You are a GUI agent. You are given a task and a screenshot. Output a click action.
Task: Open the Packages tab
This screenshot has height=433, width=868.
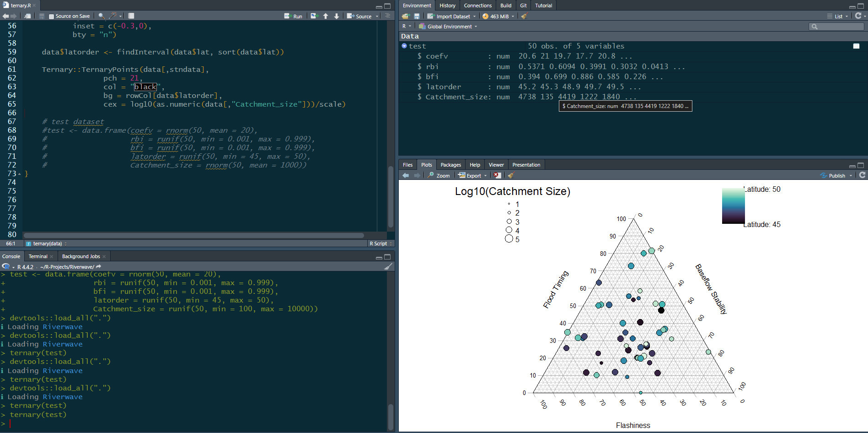(450, 165)
